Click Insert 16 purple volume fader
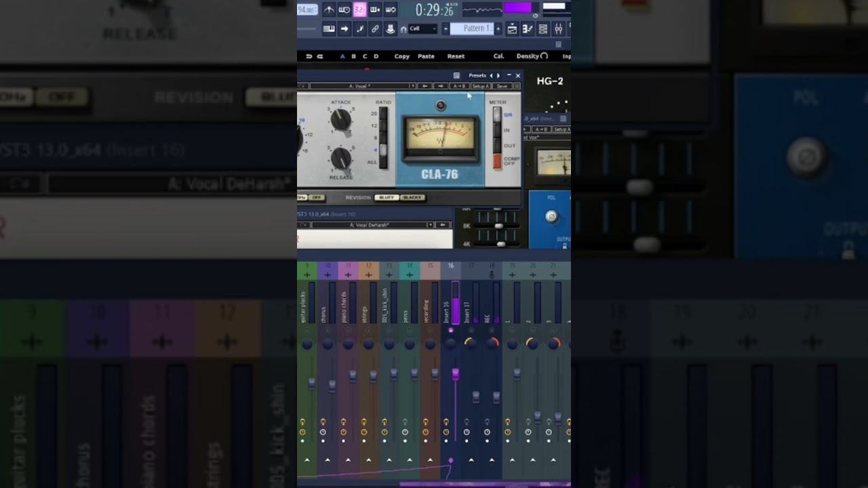Screen dimensions: 868x488 click(456, 373)
